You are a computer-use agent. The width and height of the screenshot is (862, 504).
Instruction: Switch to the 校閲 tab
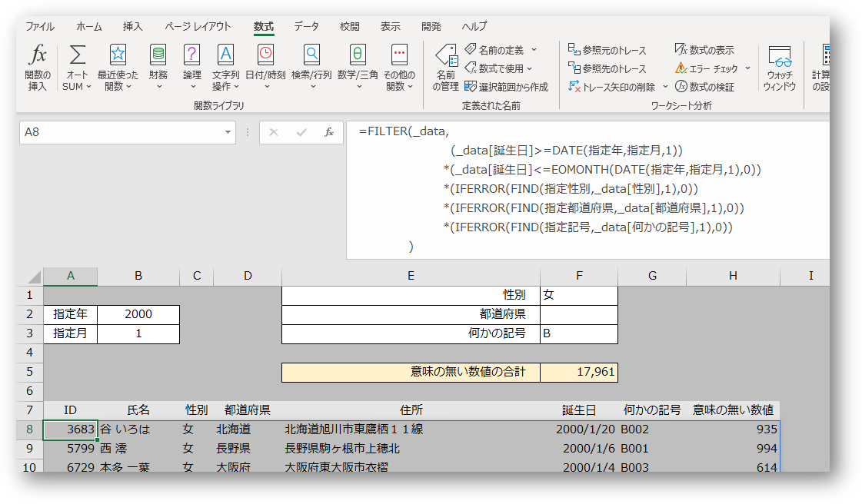point(350,26)
